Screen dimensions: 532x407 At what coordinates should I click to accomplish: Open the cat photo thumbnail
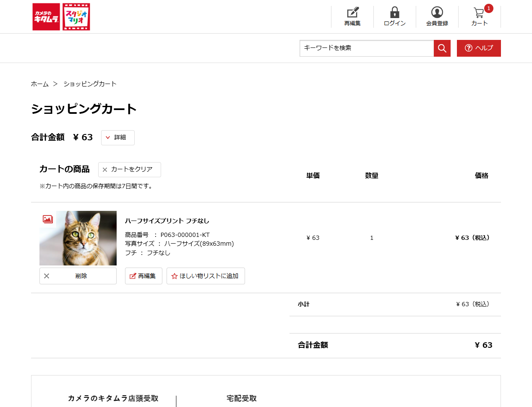tap(78, 238)
